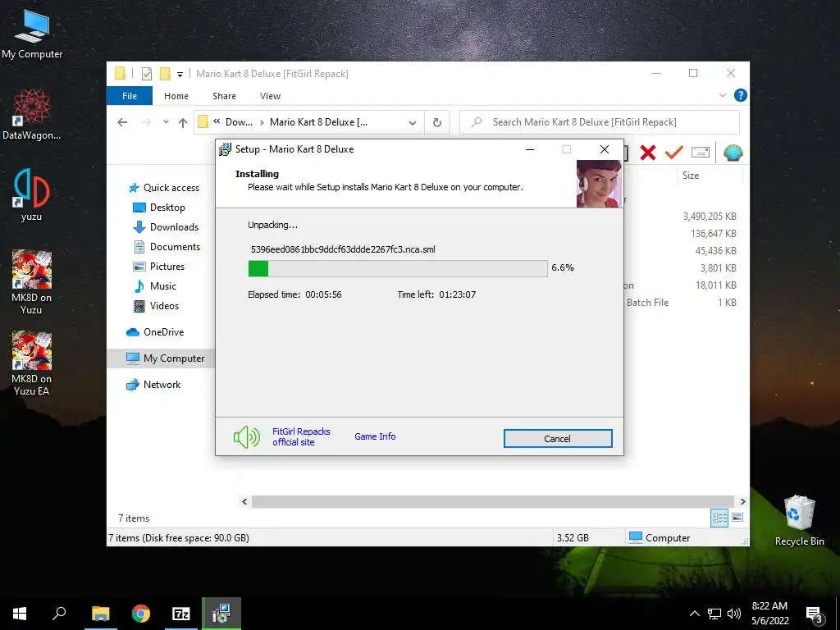
Task: Click the Mario Kart 8 Deluxe breadcrumb
Action: 318,122
